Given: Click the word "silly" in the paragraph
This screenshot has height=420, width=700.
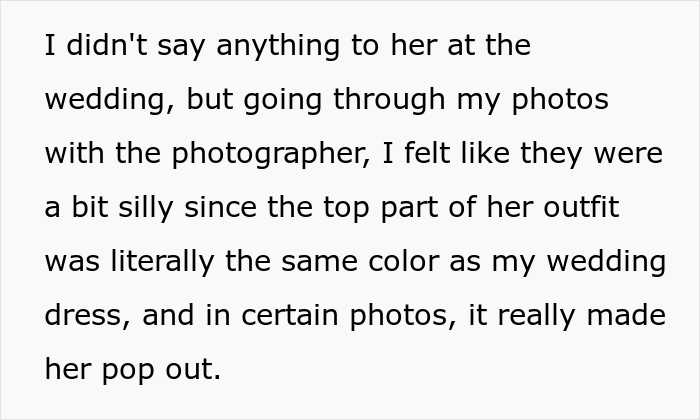Looking at the screenshot, I should click(x=146, y=209).
